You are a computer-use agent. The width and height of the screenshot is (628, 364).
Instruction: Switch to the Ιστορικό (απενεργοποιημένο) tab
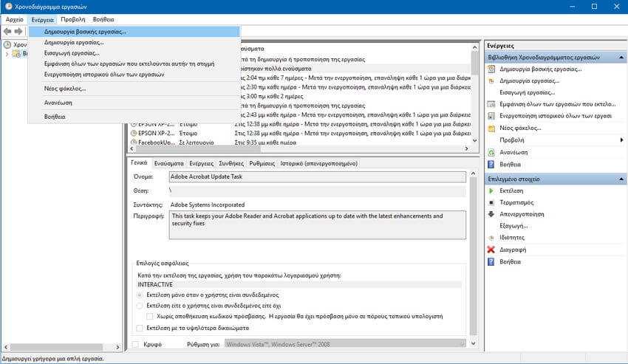319,163
